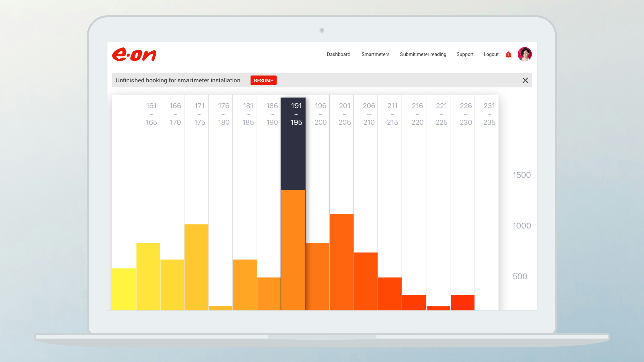Click the user profile avatar

coord(524,54)
